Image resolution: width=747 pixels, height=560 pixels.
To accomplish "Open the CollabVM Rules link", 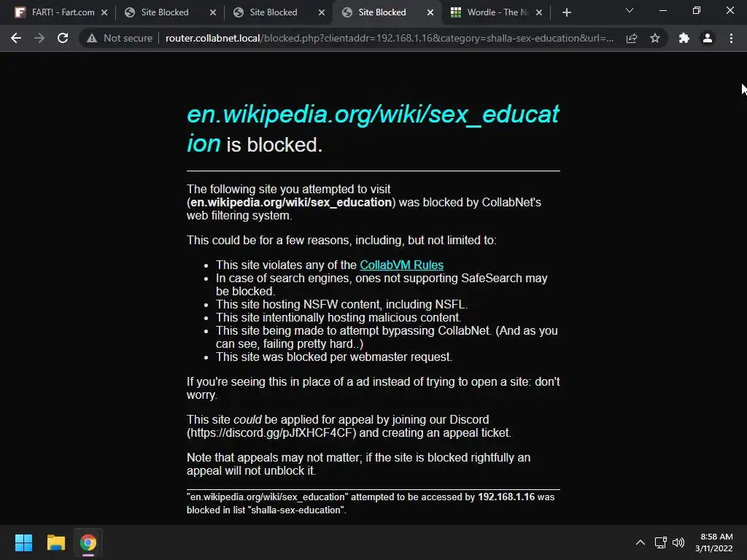I will (402, 265).
